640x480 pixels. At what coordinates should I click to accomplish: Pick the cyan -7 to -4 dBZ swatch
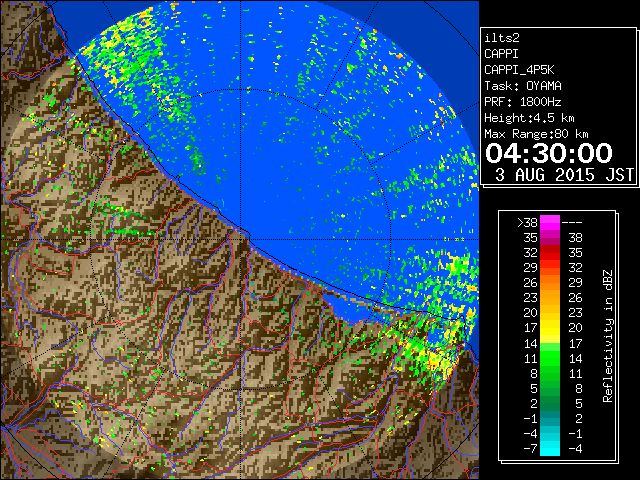[550, 448]
